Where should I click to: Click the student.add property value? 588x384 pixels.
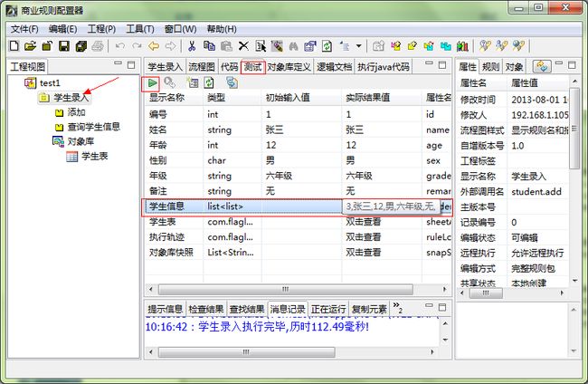(x=536, y=191)
